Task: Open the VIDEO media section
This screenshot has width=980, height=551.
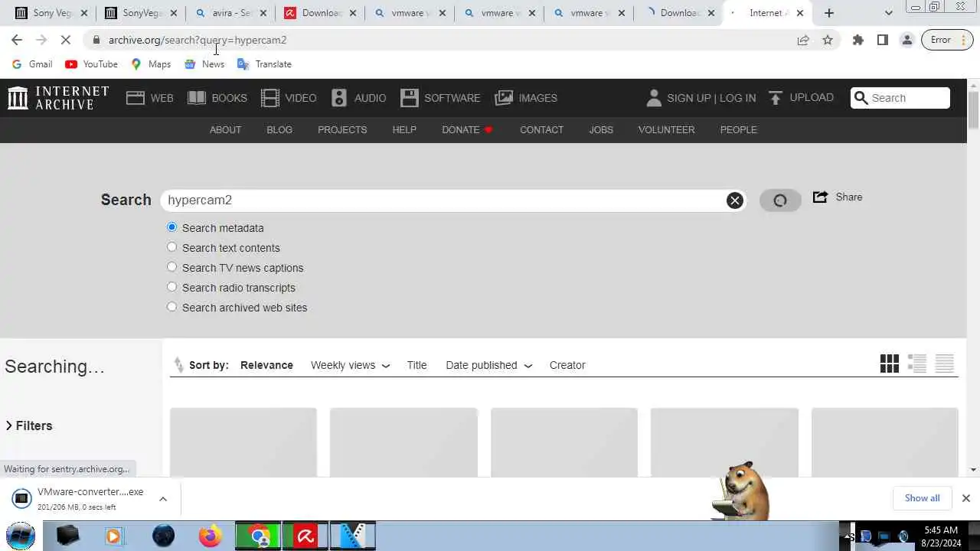Action: pos(289,98)
